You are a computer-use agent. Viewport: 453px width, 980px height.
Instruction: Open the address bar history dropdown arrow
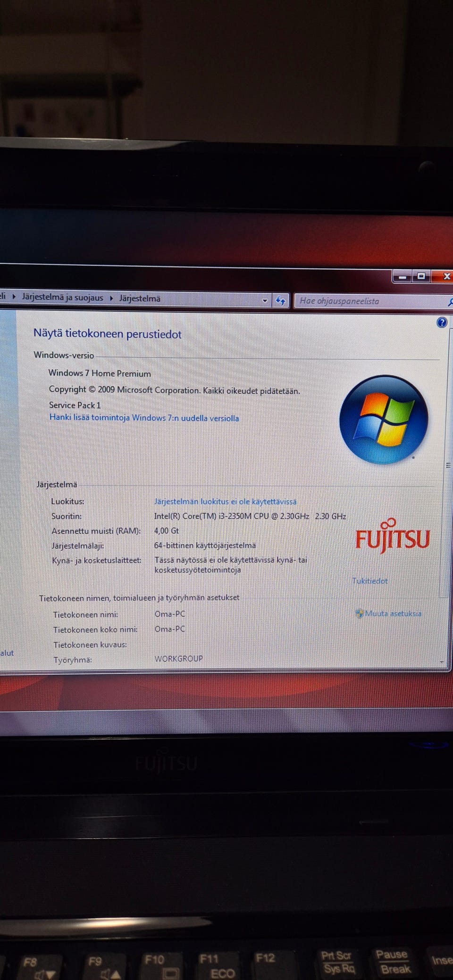(265, 300)
